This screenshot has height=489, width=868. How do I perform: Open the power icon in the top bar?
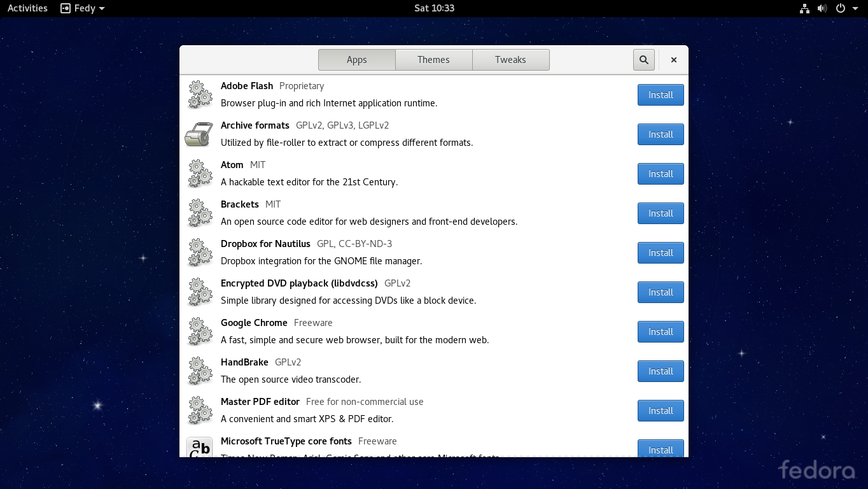click(x=840, y=8)
